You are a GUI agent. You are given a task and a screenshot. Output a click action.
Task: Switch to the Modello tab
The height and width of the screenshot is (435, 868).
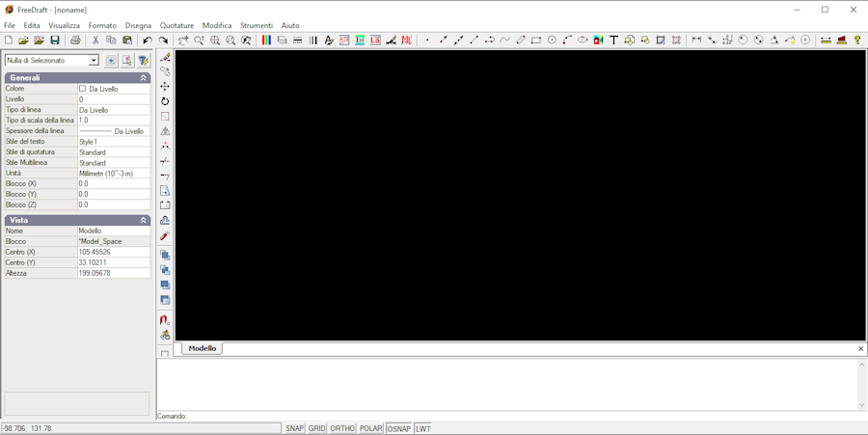tap(203, 348)
